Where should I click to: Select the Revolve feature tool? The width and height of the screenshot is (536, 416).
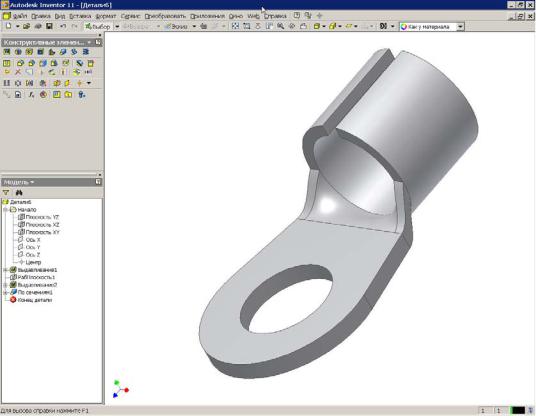pos(18,52)
